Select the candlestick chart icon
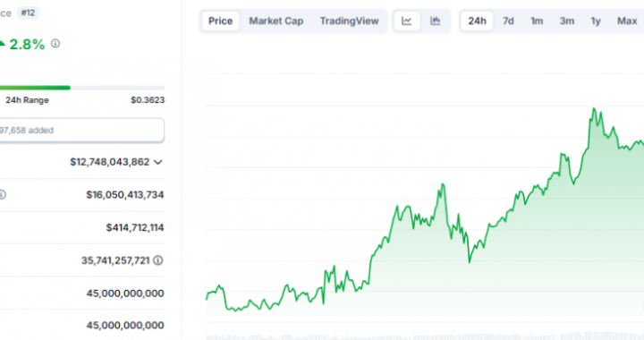The width and height of the screenshot is (644, 340). [436, 21]
